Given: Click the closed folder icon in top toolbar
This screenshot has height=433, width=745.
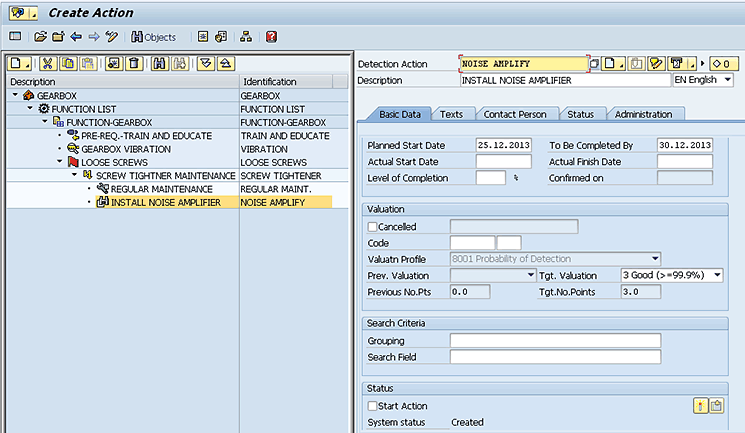Looking at the screenshot, I should click(58, 37).
